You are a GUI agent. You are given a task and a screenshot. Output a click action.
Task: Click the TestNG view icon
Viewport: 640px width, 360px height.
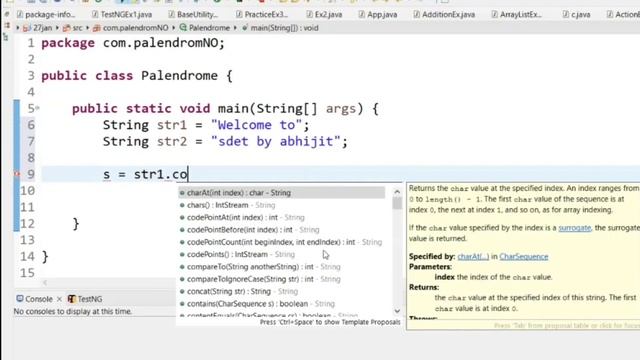pos(71,299)
